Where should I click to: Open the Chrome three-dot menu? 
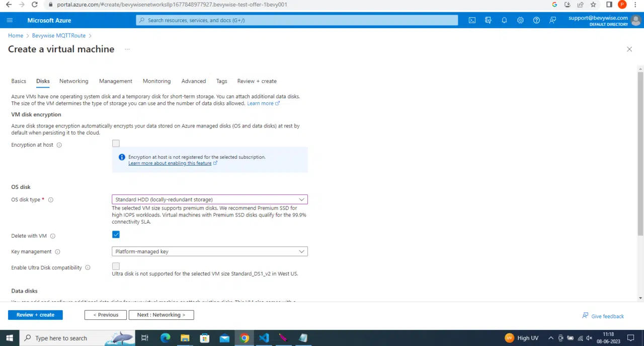[636, 5]
